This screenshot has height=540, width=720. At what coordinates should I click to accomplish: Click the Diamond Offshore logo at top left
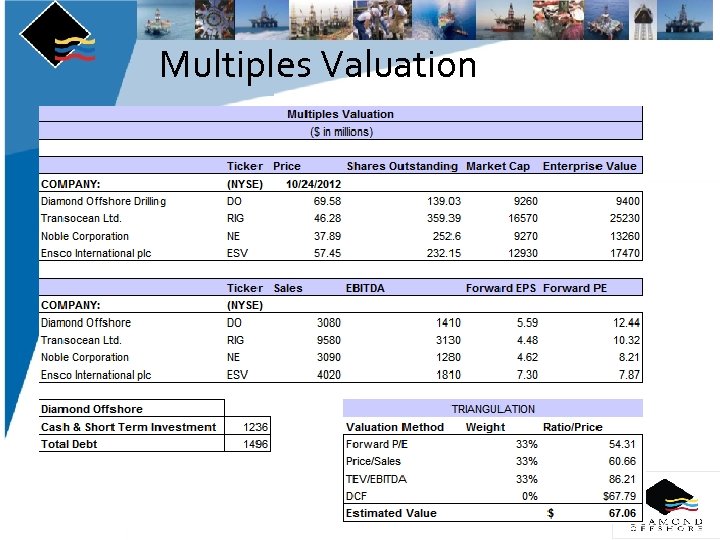(57, 35)
